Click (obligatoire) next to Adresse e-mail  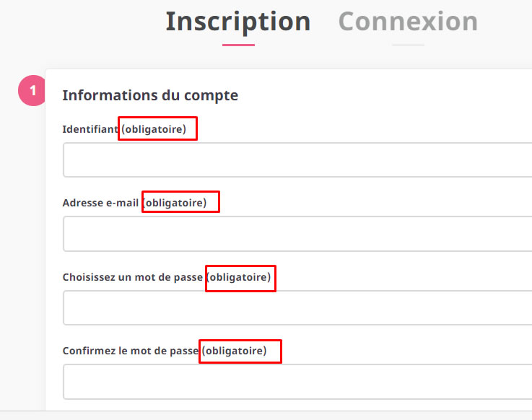tap(180, 203)
